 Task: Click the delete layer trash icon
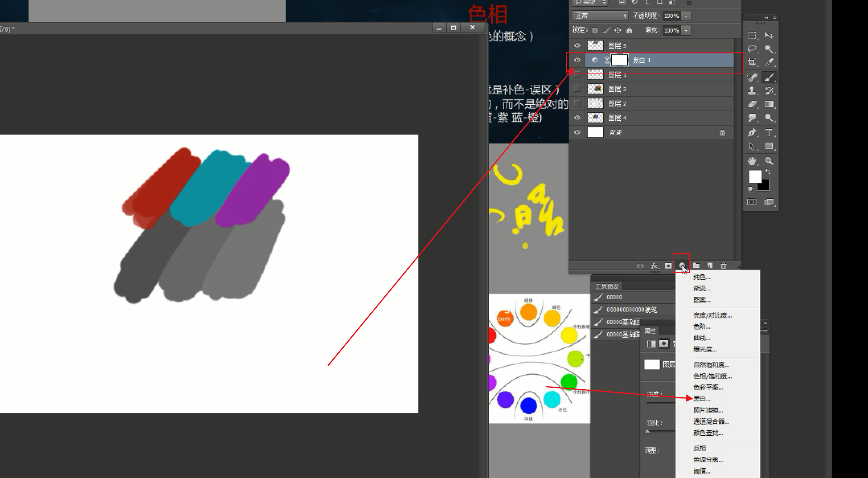coord(724,266)
